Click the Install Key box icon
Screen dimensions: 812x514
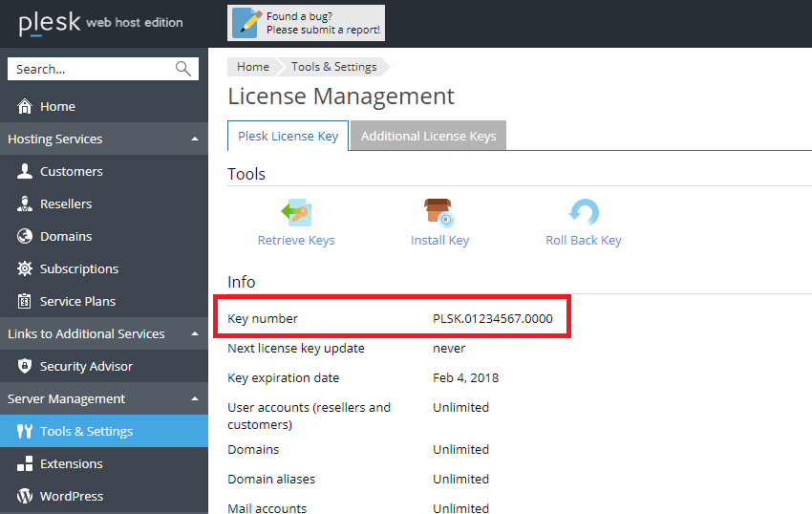click(x=439, y=212)
